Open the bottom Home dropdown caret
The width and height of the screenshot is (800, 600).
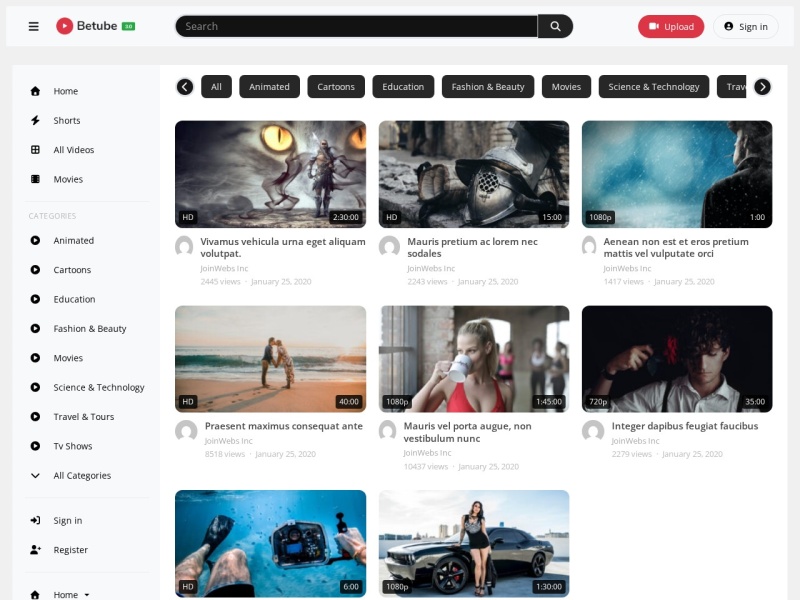[x=87, y=595]
